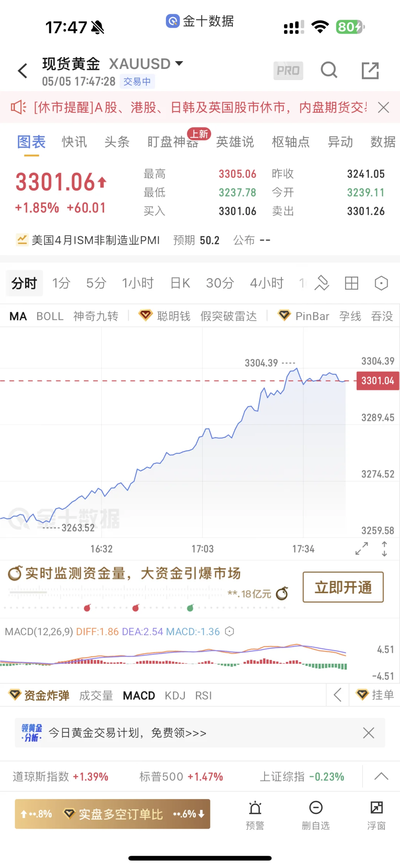400x868 pixels.
Task: Select 1分 timeframe
Action: coord(61,283)
